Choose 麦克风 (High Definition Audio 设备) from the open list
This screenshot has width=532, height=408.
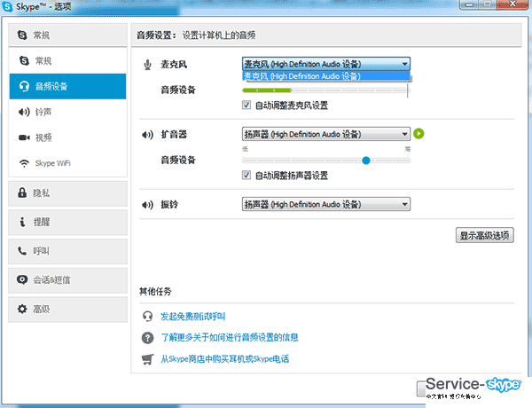[326, 76]
